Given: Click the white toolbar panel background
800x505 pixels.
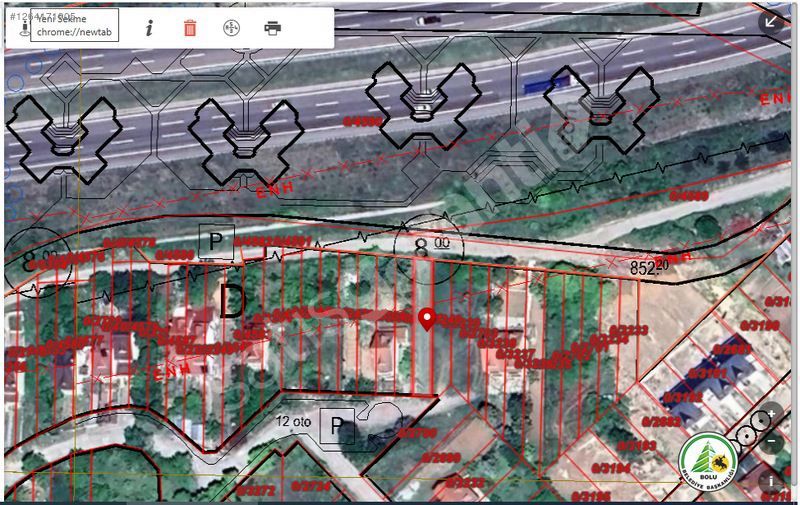Looking at the screenshot, I should pyautogui.click(x=310, y=28).
